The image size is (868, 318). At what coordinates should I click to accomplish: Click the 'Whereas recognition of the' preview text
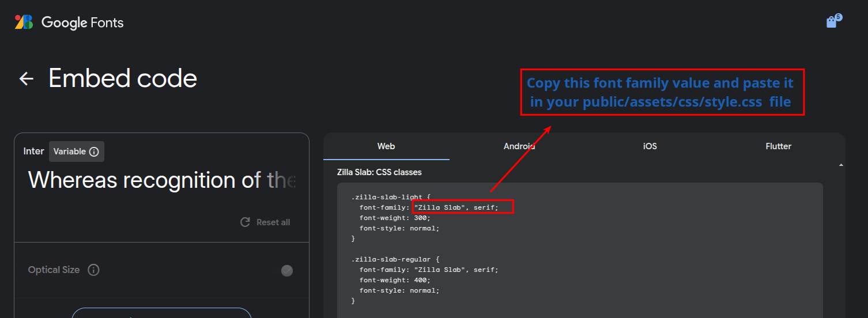(161, 180)
